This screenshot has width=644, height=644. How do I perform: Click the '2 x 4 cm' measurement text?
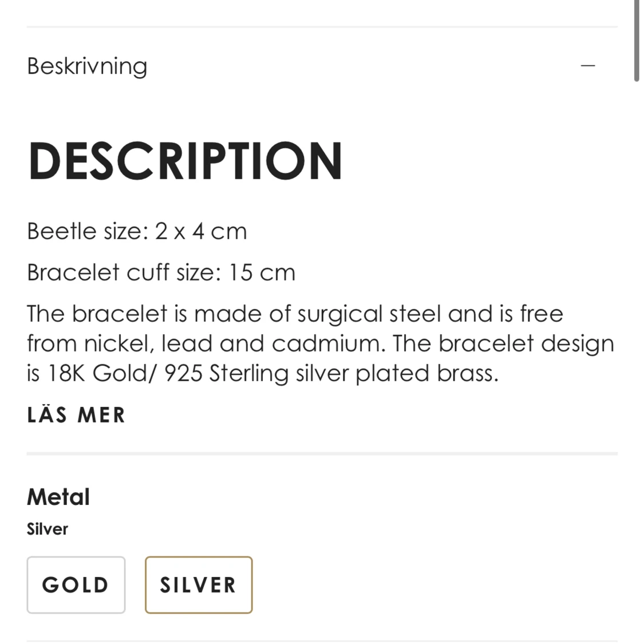pyautogui.click(x=201, y=231)
